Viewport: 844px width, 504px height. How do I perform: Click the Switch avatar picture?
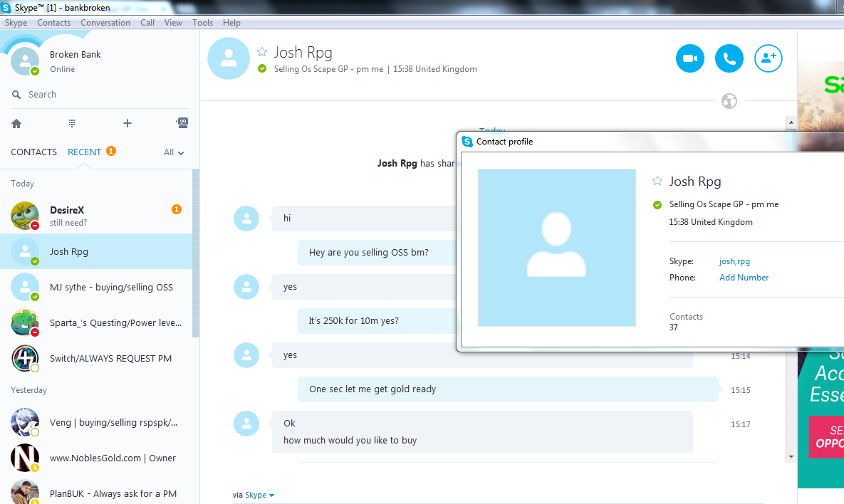(x=25, y=358)
